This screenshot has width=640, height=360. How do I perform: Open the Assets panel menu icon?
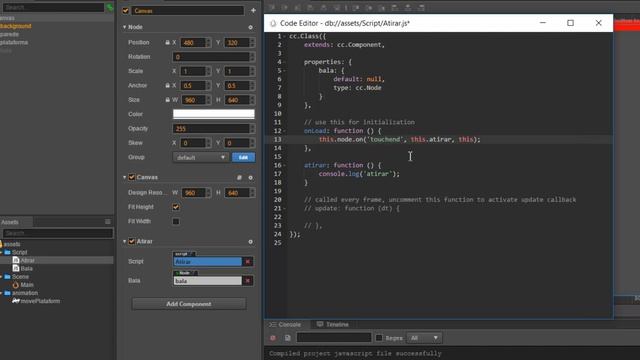pos(108,222)
